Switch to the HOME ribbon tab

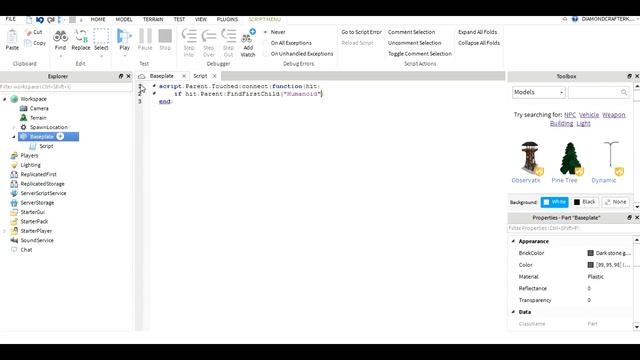click(x=98, y=19)
